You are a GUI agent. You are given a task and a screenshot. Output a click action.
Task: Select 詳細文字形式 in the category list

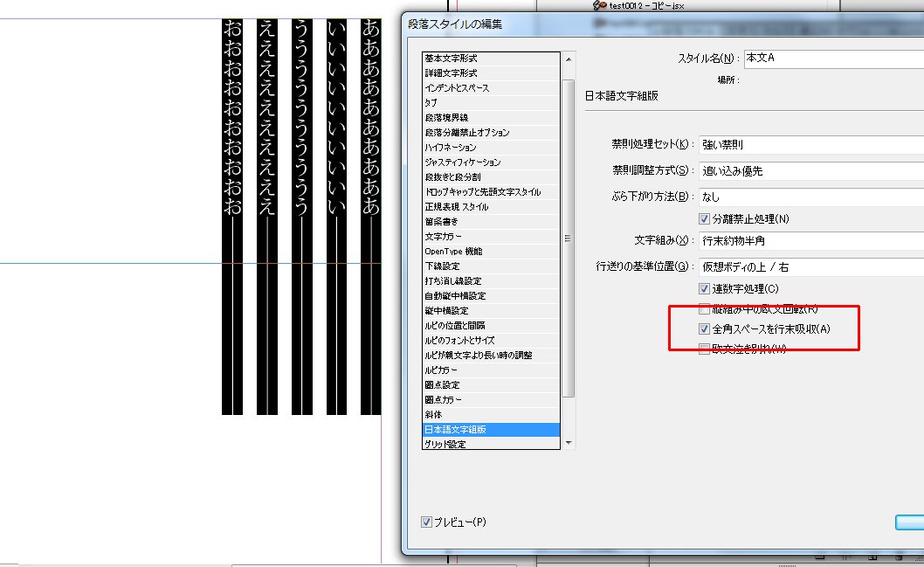click(491, 73)
